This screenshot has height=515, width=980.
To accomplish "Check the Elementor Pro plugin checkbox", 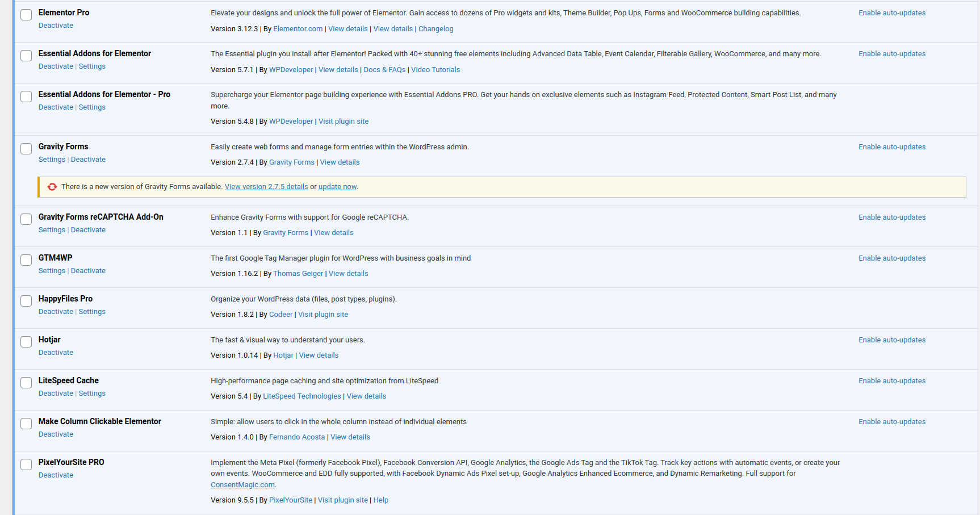I will pyautogui.click(x=26, y=15).
